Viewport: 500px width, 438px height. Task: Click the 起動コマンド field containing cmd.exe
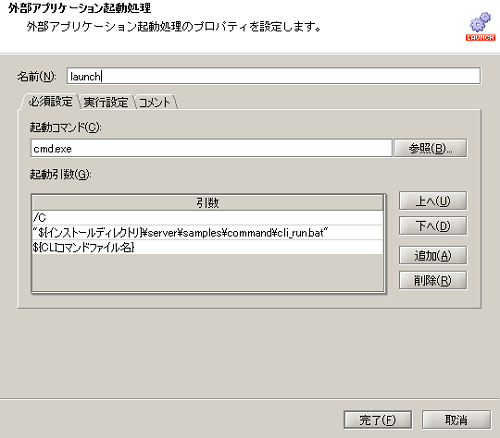pyautogui.click(x=211, y=148)
